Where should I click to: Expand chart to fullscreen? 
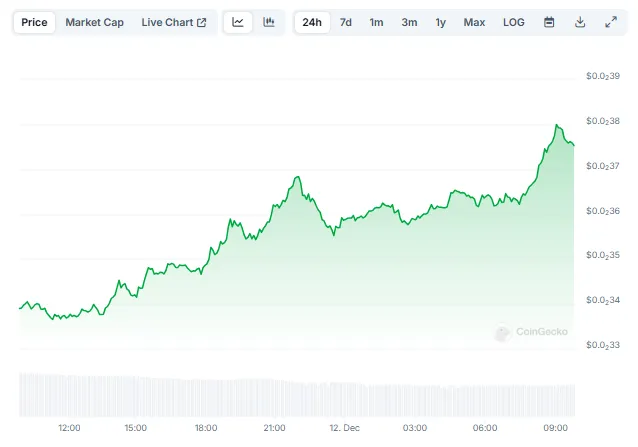click(611, 22)
